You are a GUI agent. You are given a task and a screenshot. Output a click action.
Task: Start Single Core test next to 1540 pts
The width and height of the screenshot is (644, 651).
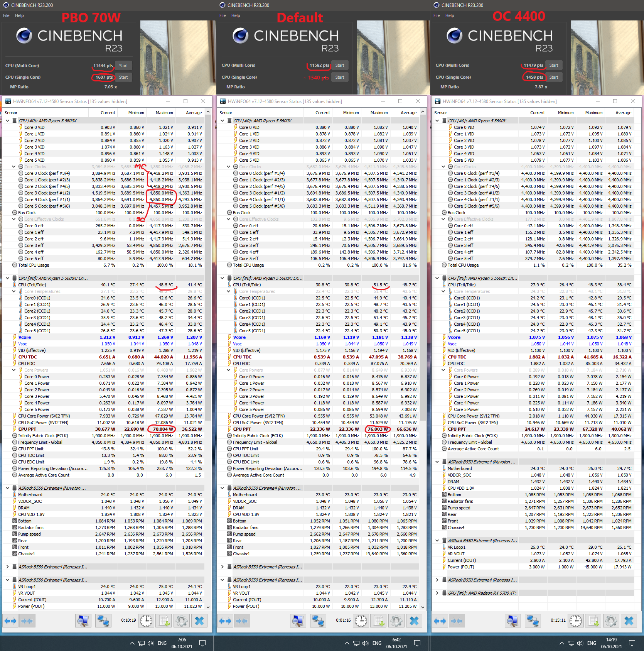pos(340,77)
